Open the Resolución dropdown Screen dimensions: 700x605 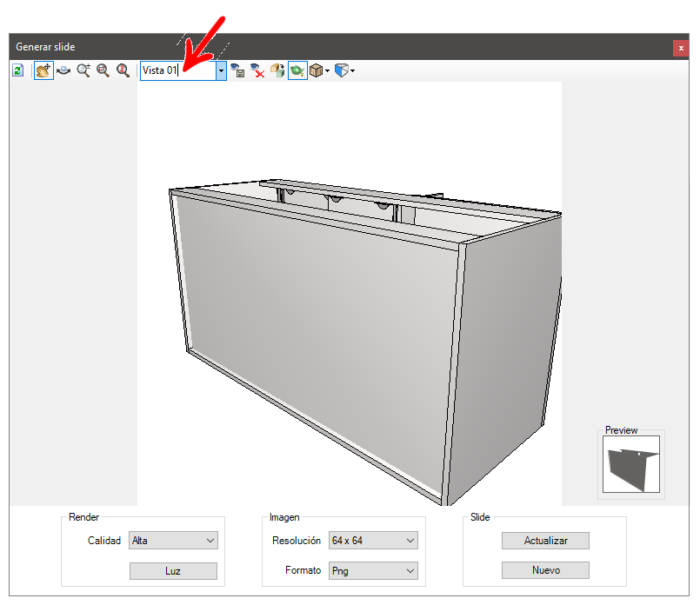point(373,541)
